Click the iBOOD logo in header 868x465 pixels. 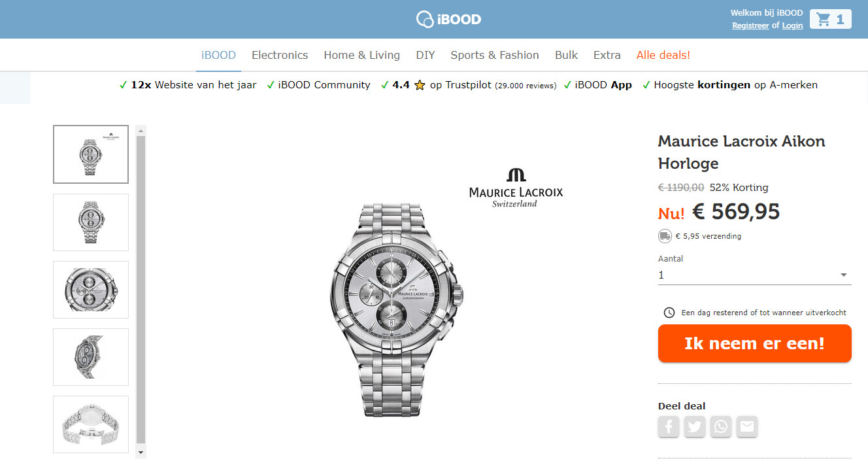448,19
